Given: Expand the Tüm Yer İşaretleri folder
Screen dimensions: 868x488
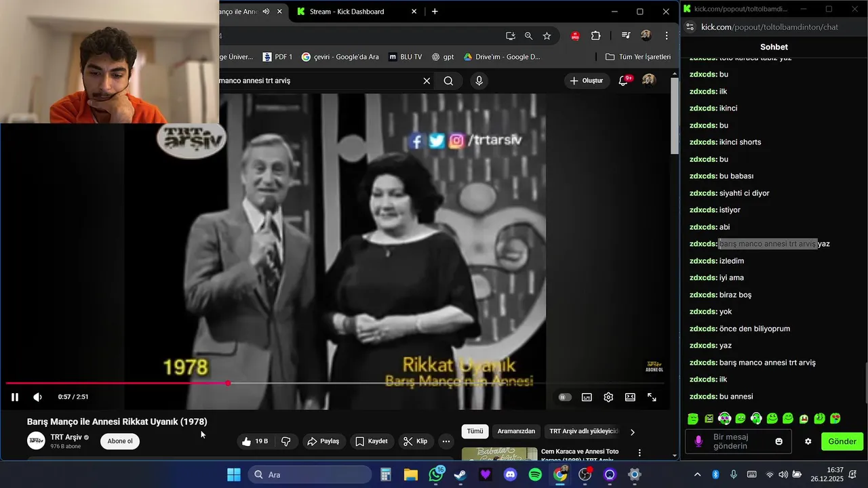Looking at the screenshot, I should tap(638, 57).
